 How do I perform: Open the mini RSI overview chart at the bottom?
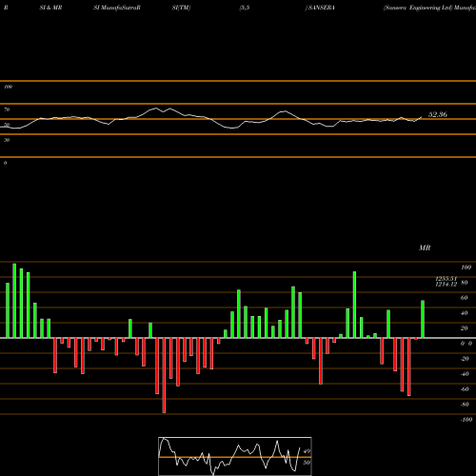235,456
